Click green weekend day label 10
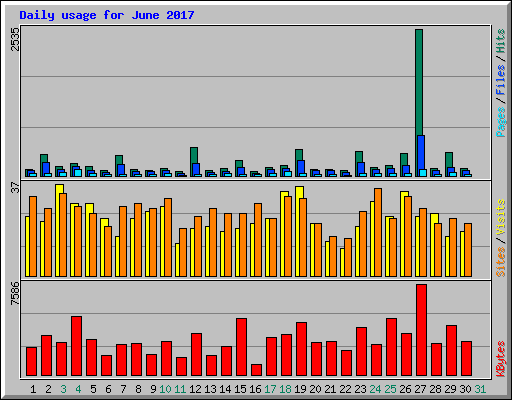The width and height of the screenshot is (512, 400). [165, 389]
